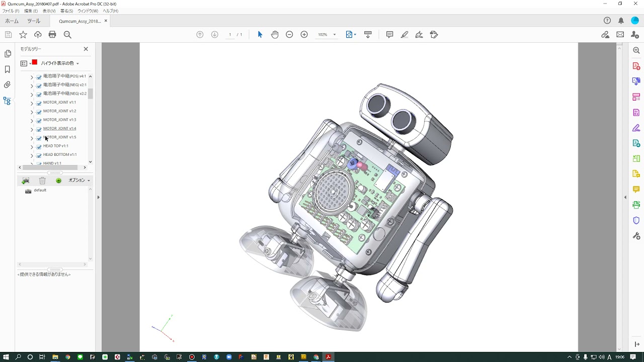Expand MOTOR_JOINT v1:2 tree node
The width and height of the screenshot is (644, 362).
coord(32,112)
